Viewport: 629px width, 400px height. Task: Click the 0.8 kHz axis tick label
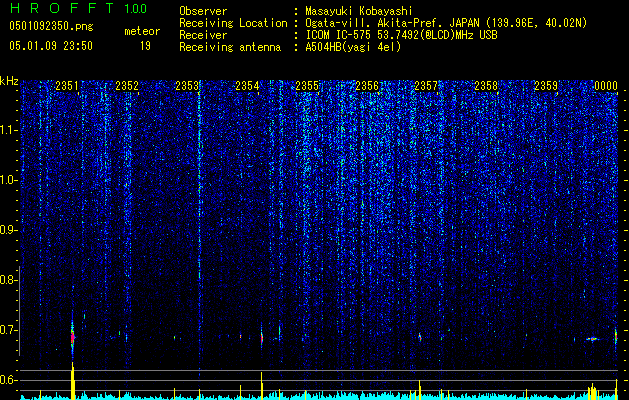(8, 280)
